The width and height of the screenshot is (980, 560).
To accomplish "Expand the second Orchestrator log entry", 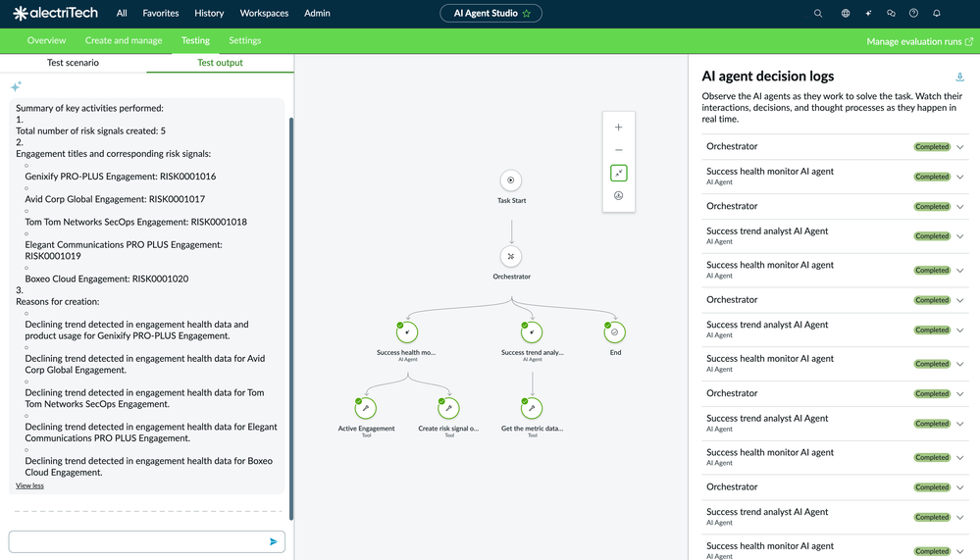I will tap(960, 207).
